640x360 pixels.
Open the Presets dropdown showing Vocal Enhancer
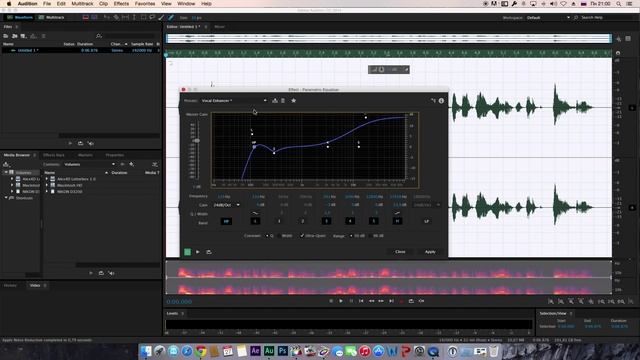point(234,100)
